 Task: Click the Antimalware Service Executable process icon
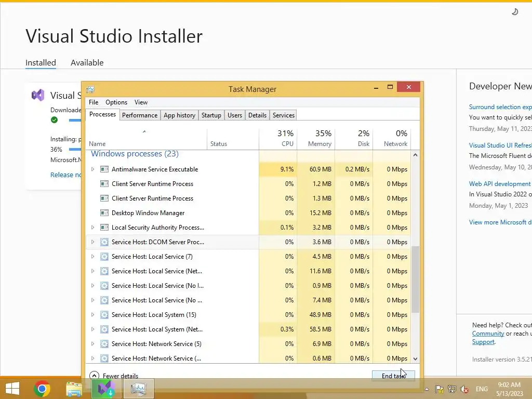[x=104, y=169]
